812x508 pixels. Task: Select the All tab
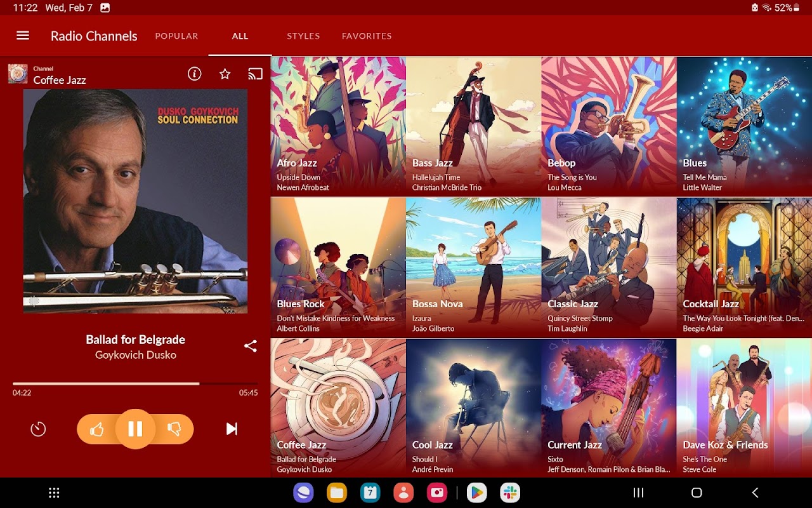pos(240,36)
